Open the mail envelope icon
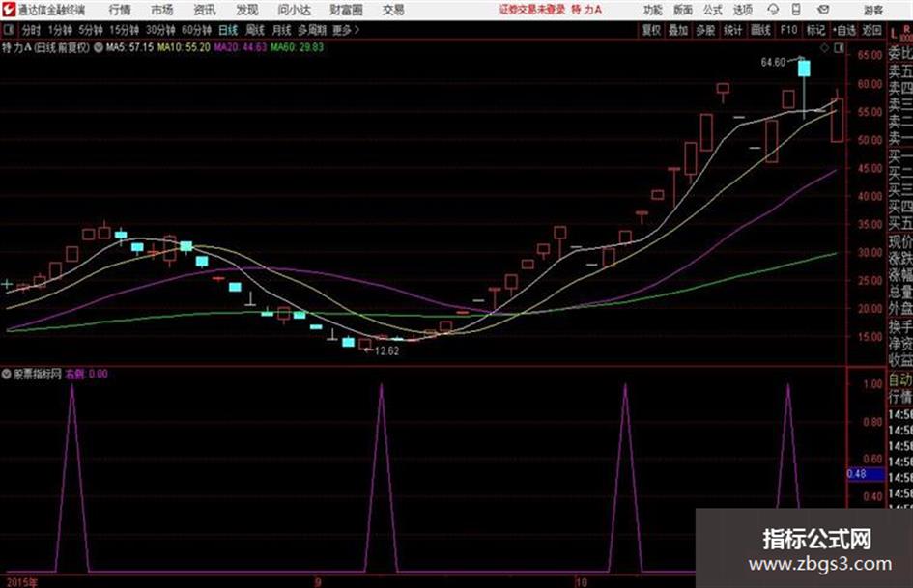 tap(823, 10)
